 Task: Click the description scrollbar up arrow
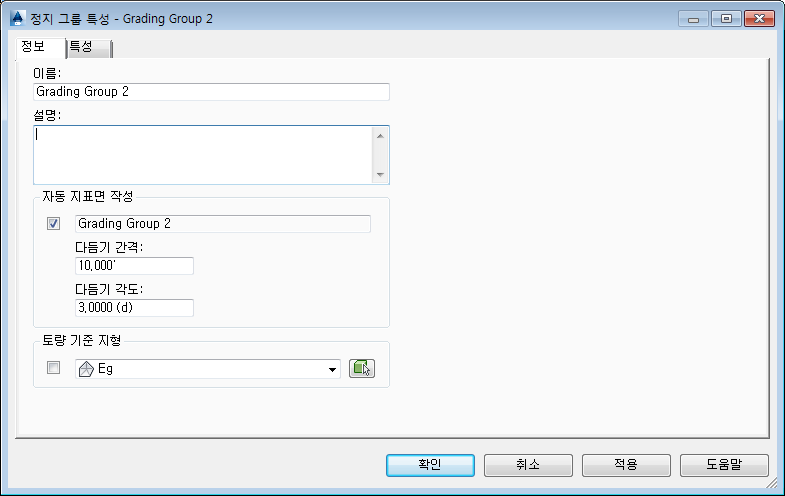pos(380,135)
